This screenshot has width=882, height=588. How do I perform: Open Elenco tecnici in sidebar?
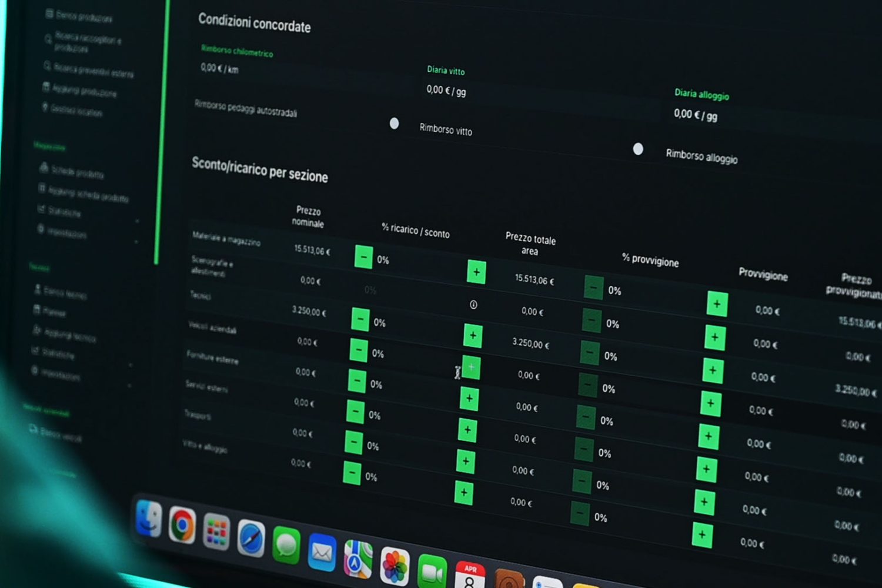[x=61, y=292]
